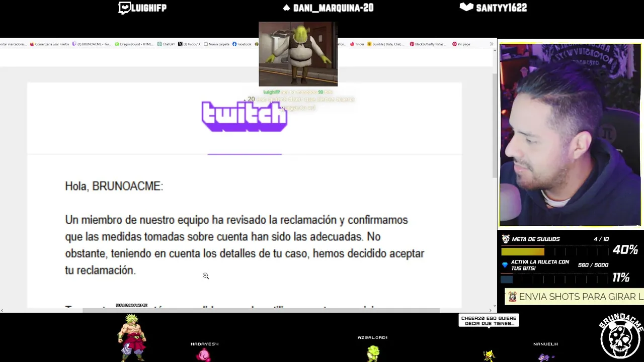Open the Pin page bookmark
The height and width of the screenshot is (362, 644).
[461, 44]
